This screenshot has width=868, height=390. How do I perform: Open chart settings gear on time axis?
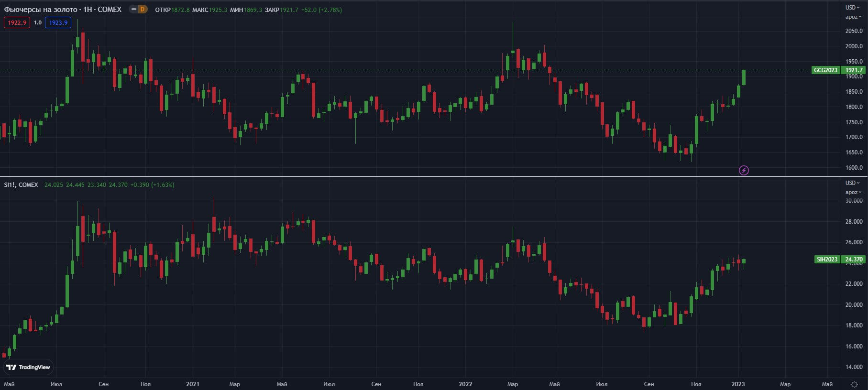pyautogui.click(x=854, y=384)
